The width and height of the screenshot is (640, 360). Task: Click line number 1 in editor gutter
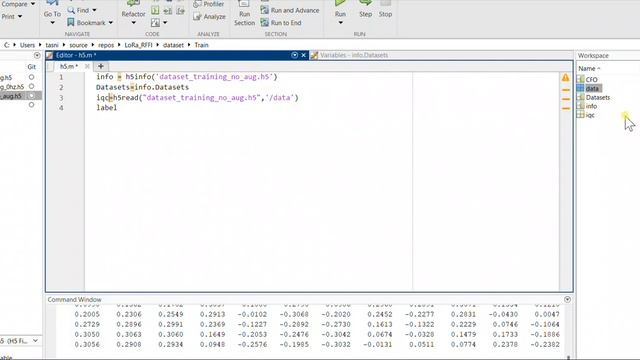click(61, 77)
